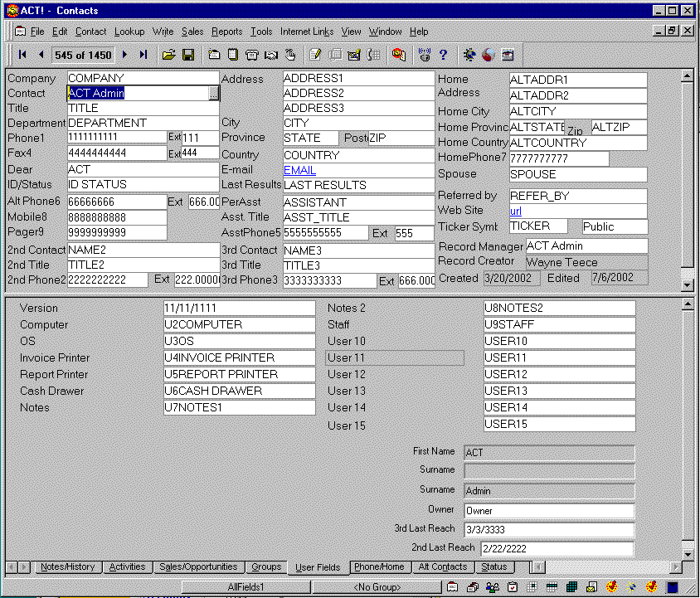Switch to the Phone/Home tab
Image resolution: width=700 pixels, height=598 pixels.
[379, 566]
